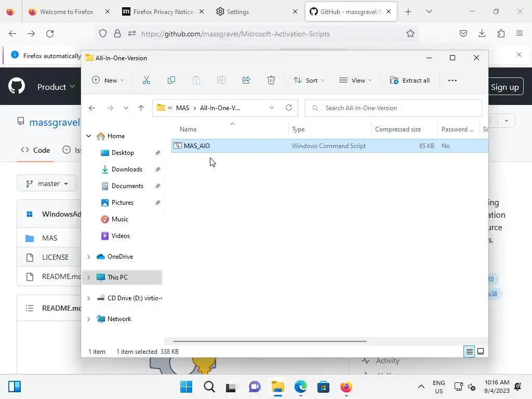Click the site padlock icon
The height and width of the screenshot is (399, 532).
pyautogui.click(x=117, y=33)
